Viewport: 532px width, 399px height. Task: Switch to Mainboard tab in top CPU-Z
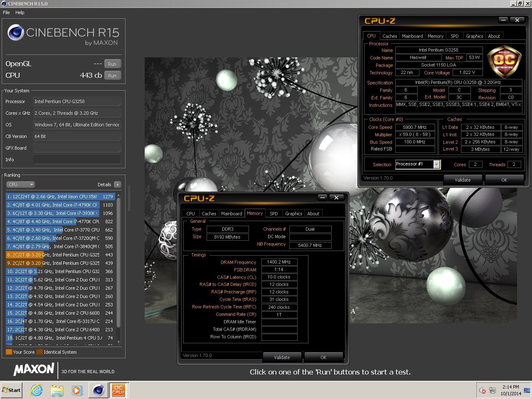click(x=412, y=36)
